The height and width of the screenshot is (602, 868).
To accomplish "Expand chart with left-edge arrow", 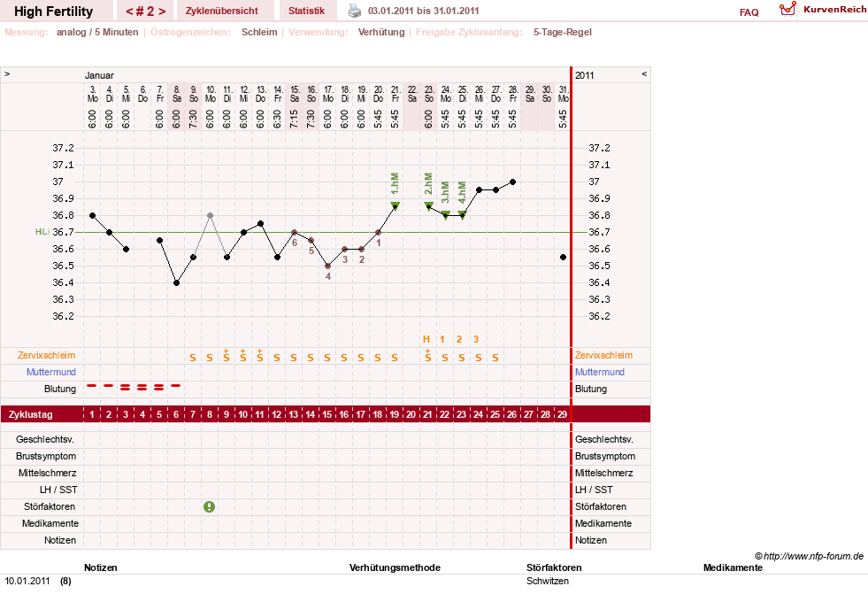I will coord(7,73).
